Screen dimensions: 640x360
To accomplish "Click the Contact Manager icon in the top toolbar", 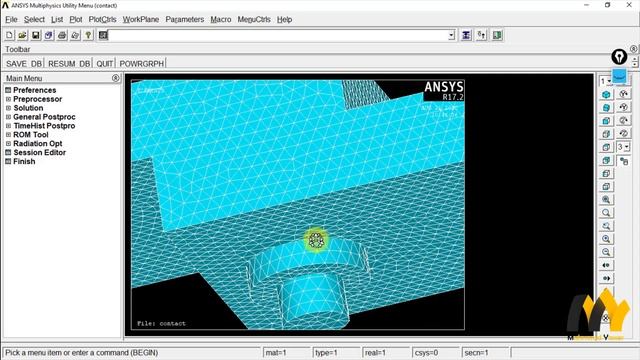I will (x=497, y=35).
